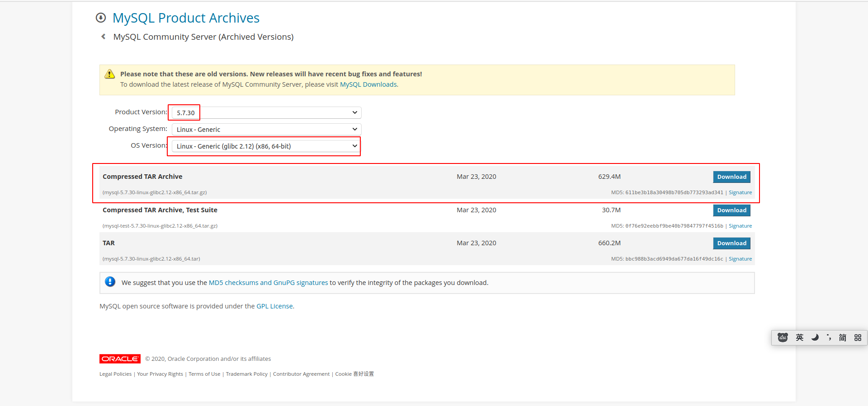The height and width of the screenshot is (406, 868).
Task: Click MD5 value 0f76e92eebbf9be40b79847797f4516b
Action: click(674, 226)
